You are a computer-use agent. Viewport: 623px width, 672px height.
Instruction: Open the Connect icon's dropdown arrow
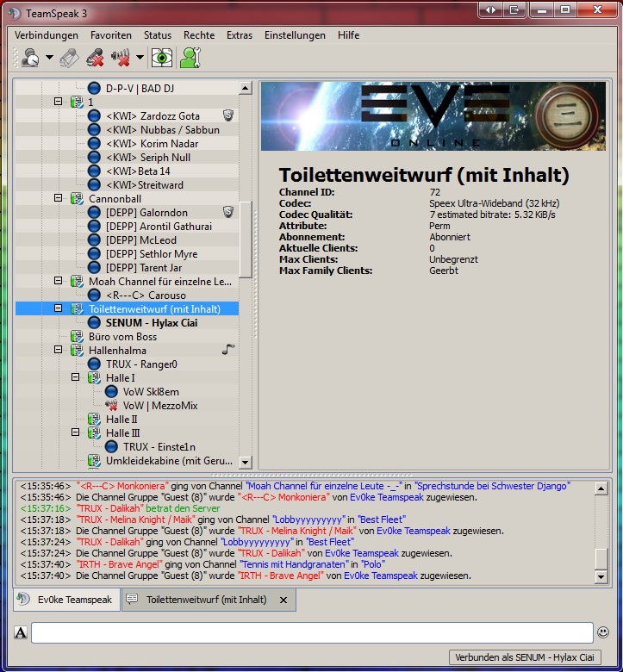click(49, 57)
